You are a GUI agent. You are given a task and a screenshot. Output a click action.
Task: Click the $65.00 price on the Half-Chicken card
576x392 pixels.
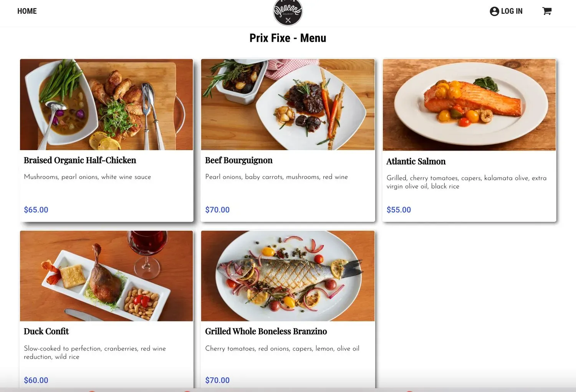pos(36,210)
